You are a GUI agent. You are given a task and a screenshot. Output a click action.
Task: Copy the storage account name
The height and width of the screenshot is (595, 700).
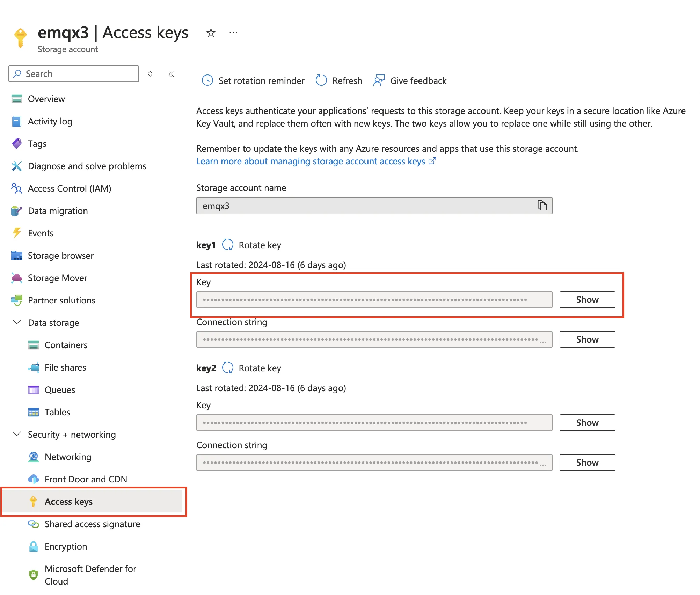pos(542,206)
